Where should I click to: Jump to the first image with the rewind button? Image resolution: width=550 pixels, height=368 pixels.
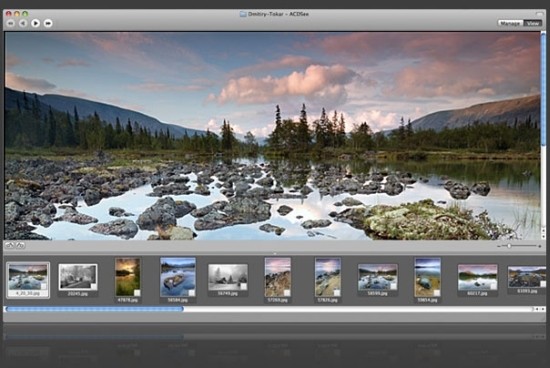point(11,23)
